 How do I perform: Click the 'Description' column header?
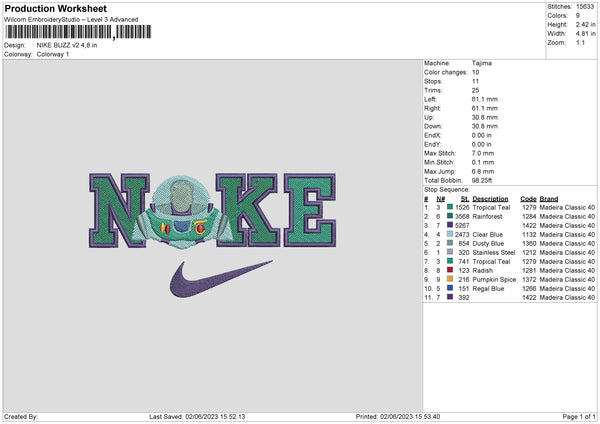pos(490,199)
